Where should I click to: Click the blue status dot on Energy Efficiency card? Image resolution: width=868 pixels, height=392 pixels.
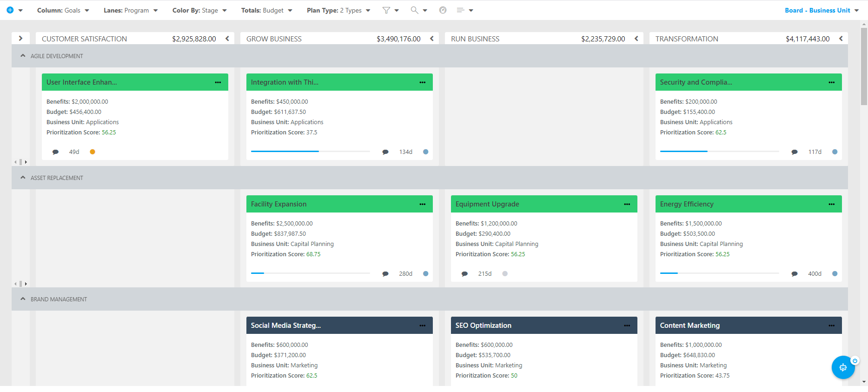835,273
